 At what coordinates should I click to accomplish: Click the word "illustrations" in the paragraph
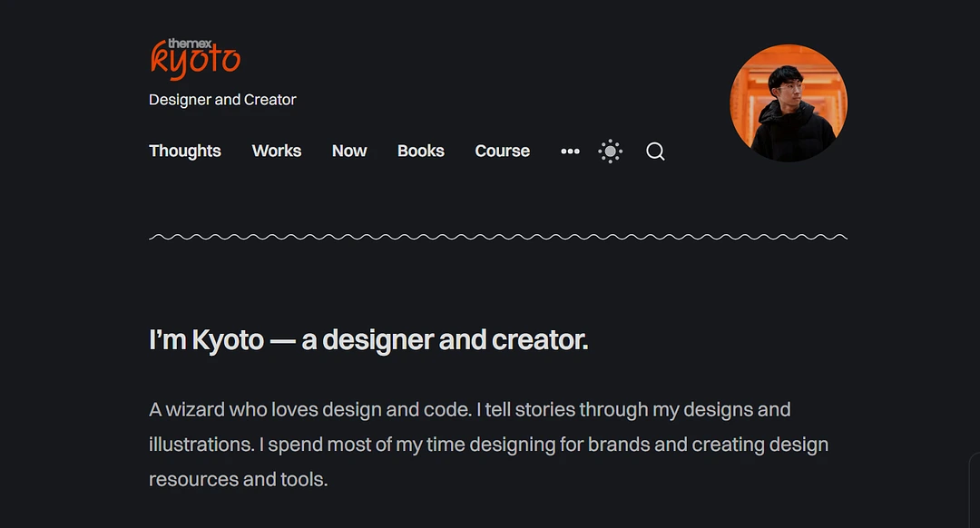pos(199,445)
